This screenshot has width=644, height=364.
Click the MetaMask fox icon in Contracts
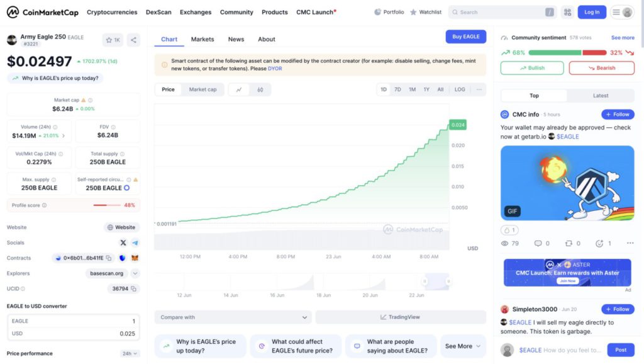[x=135, y=258]
